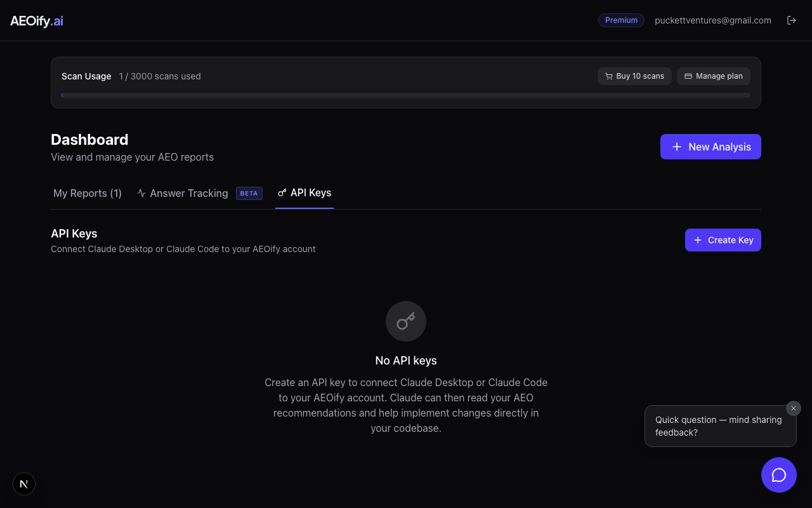
Task: Click the Create Key button
Action: [x=723, y=240]
